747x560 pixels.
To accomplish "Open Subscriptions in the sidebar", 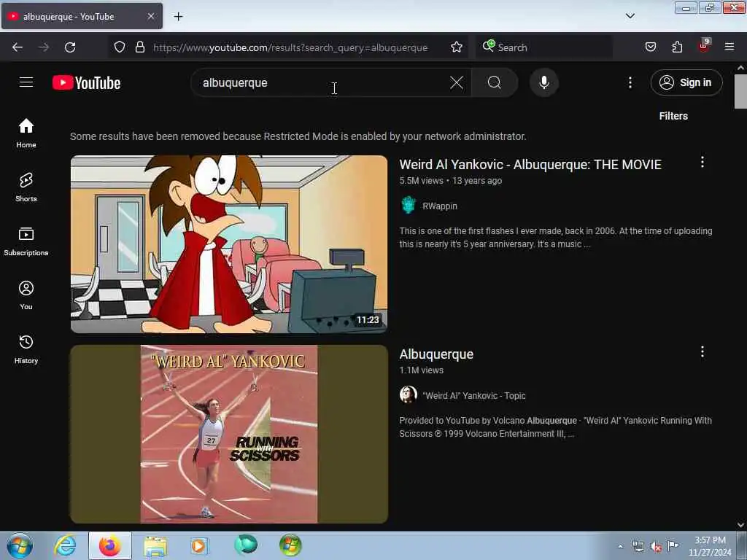I will click(26, 241).
